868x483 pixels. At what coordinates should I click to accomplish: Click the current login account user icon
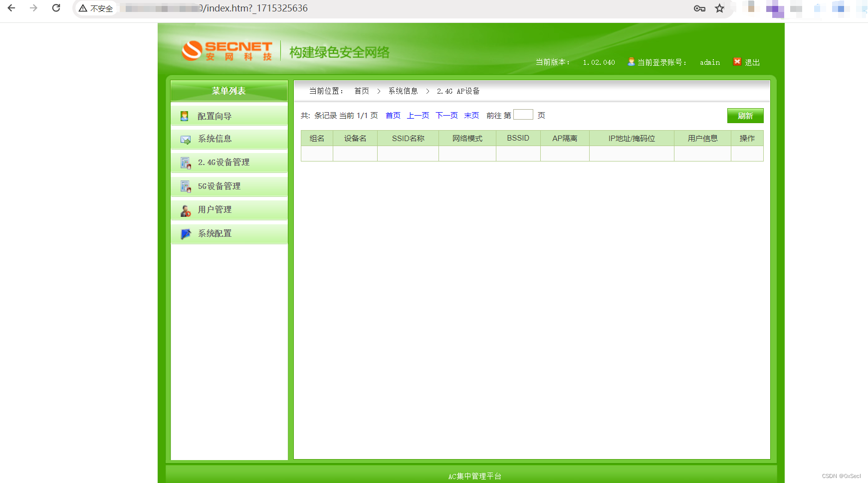631,62
